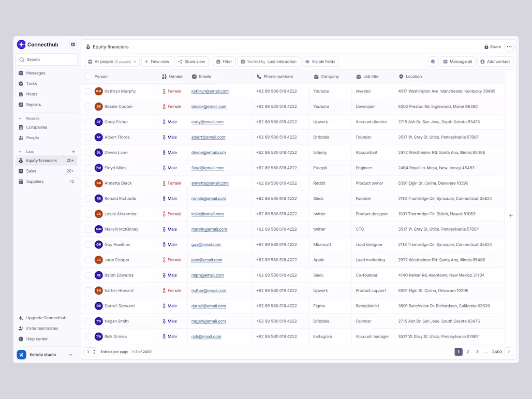Check Kathryn Murphy's row
This screenshot has width=532, height=399.
88,91
